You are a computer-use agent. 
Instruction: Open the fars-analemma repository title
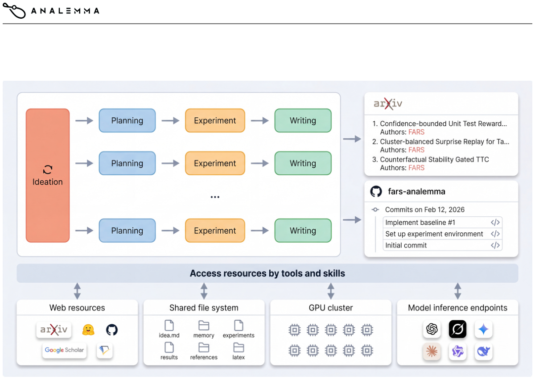click(x=417, y=192)
